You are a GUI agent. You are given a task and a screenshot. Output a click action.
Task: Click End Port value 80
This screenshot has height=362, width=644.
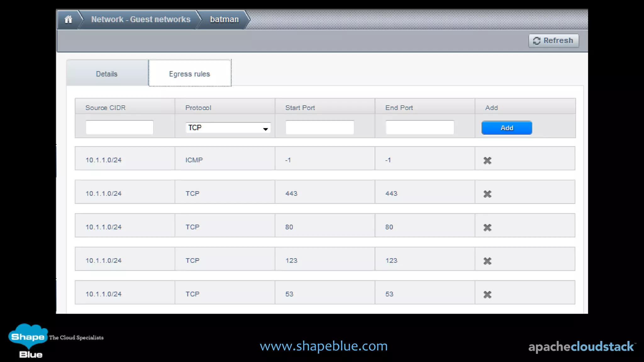pyautogui.click(x=389, y=227)
